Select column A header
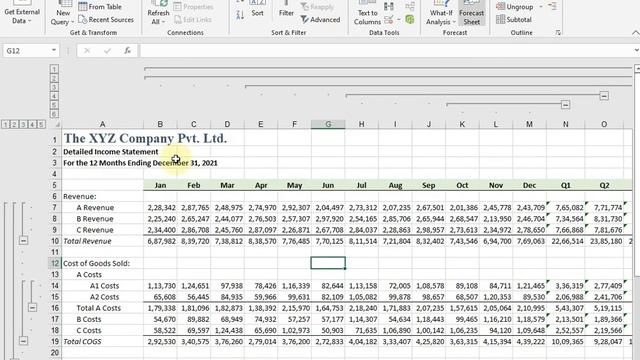This screenshot has width=640, height=360. click(102, 124)
